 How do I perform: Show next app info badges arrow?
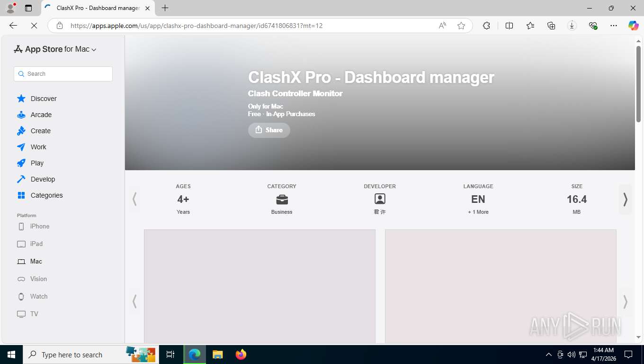[x=625, y=200]
